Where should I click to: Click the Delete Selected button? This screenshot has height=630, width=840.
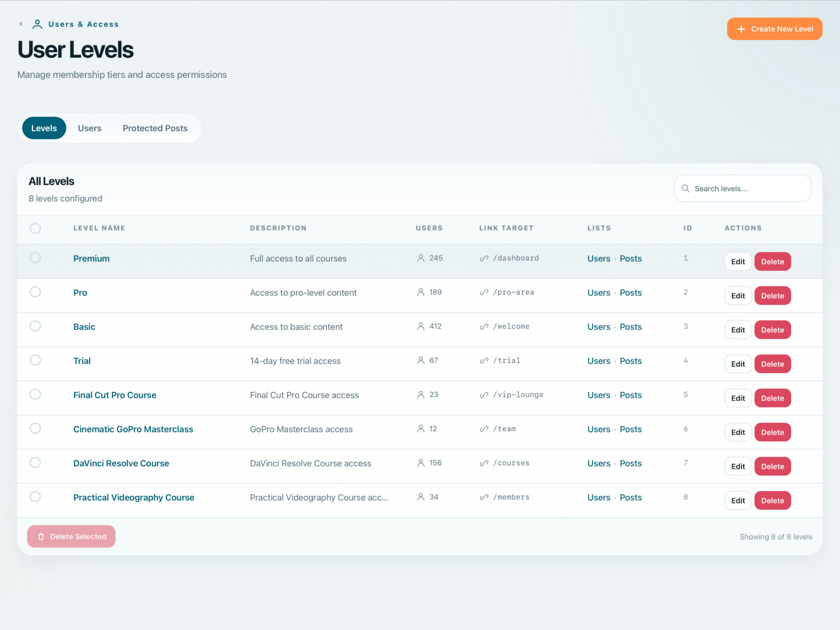click(71, 536)
